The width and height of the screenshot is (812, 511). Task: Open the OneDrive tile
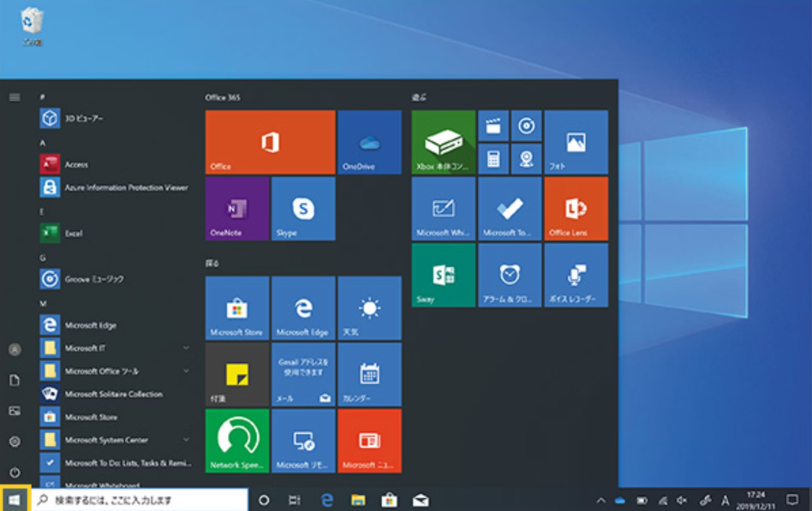tap(369, 142)
